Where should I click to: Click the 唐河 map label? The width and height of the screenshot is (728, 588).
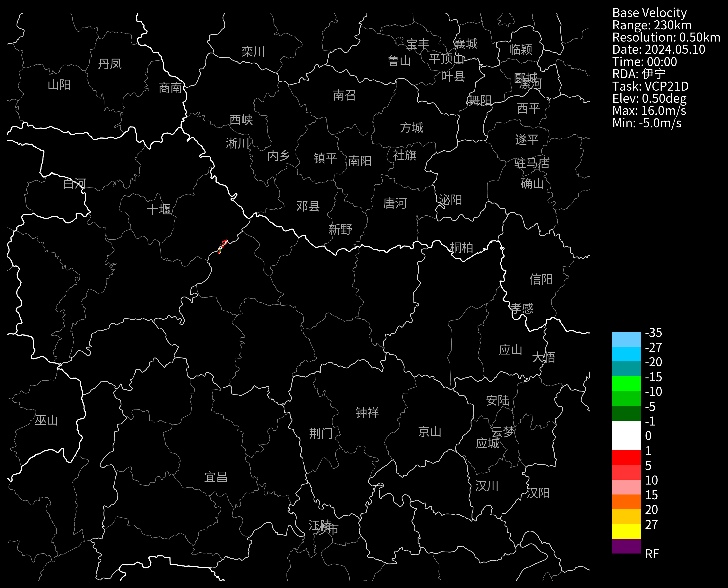tap(395, 203)
